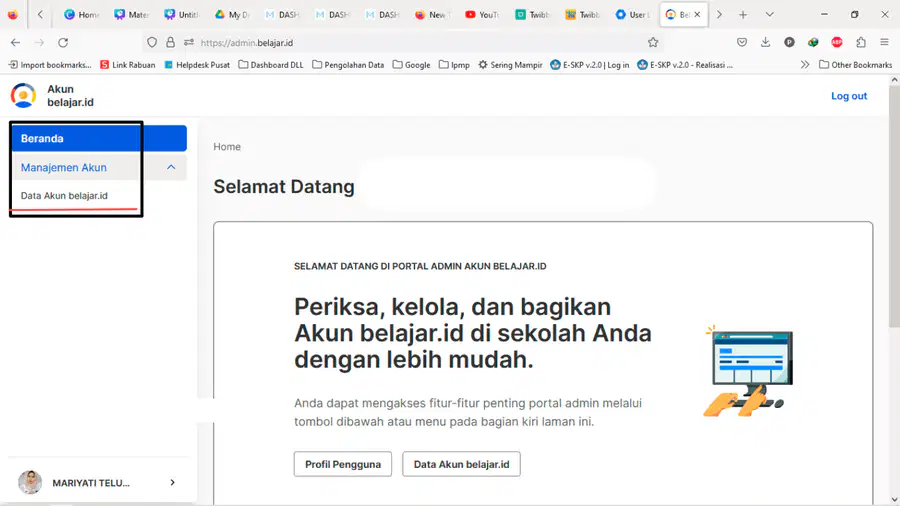Switch to the Home browser tab
The image size is (900, 506).
point(82,14)
